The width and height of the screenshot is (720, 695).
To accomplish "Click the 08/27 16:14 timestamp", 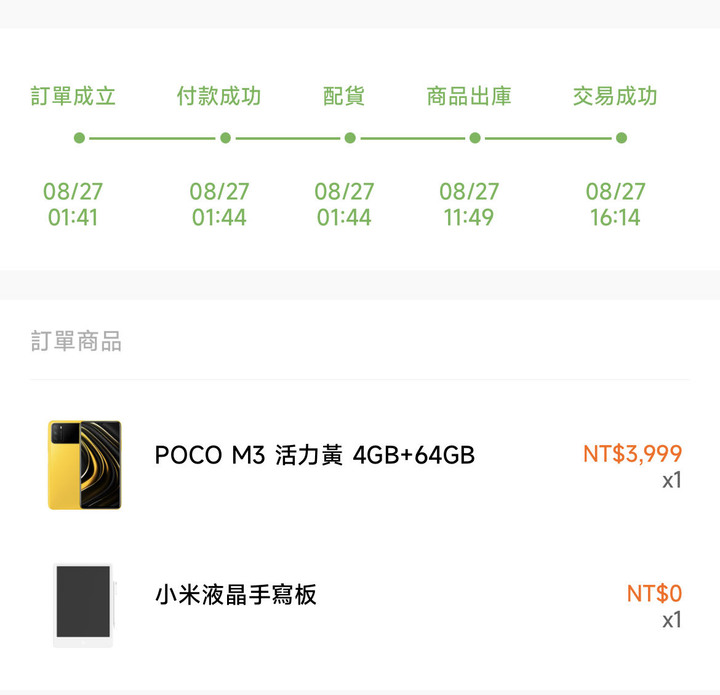I will (615, 204).
